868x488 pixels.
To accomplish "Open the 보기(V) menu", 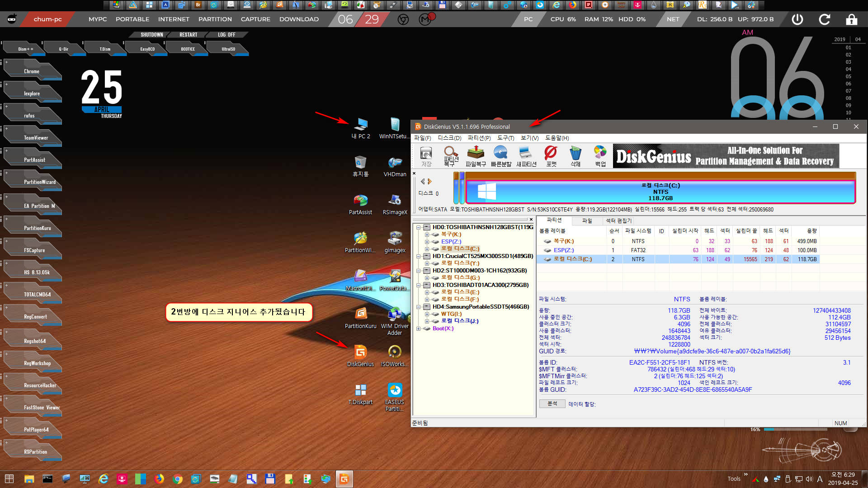I will (x=529, y=138).
